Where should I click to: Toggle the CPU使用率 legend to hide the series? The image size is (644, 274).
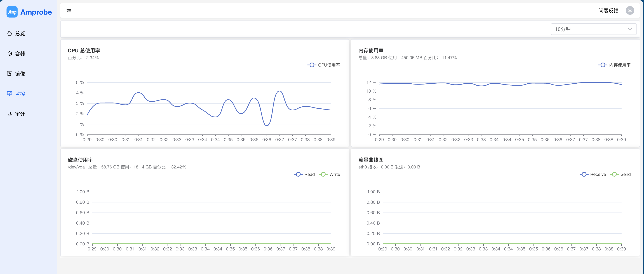pyautogui.click(x=324, y=65)
